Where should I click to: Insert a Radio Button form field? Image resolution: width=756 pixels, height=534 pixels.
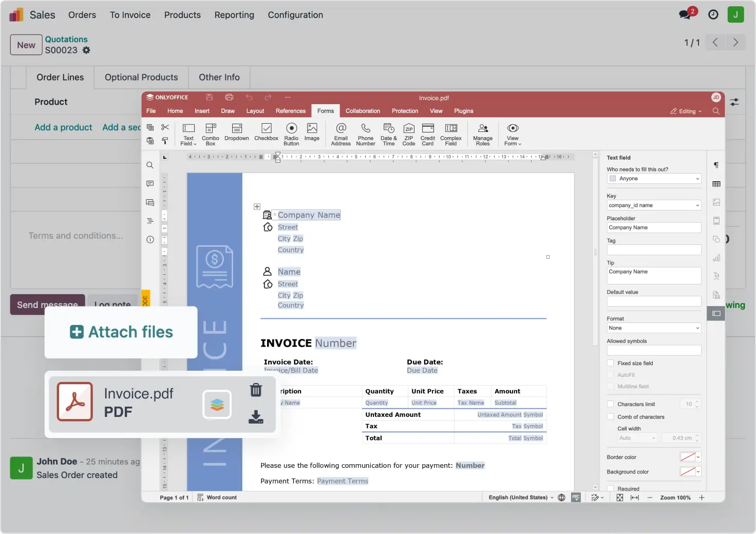[291, 134]
